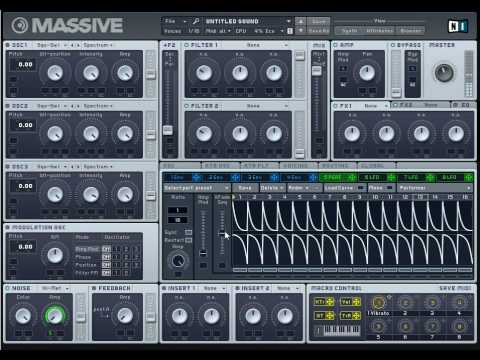Toggle OSC1 power button
480x360 pixels.
pos(8,45)
